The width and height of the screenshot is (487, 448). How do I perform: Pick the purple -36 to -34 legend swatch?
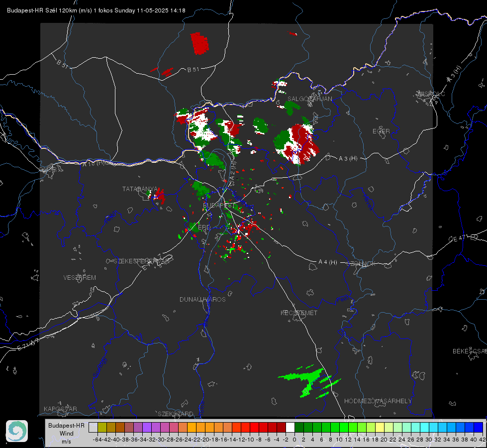click(138, 428)
